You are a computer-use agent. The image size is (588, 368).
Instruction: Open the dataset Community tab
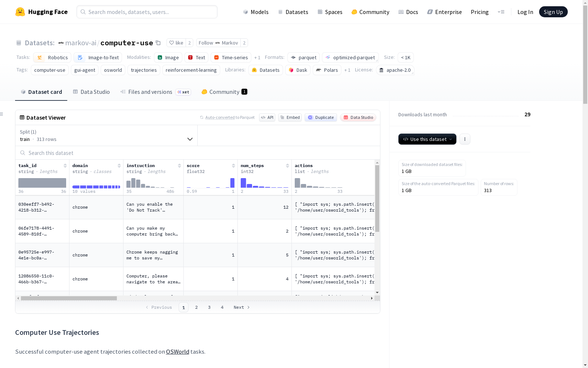click(x=224, y=92)
